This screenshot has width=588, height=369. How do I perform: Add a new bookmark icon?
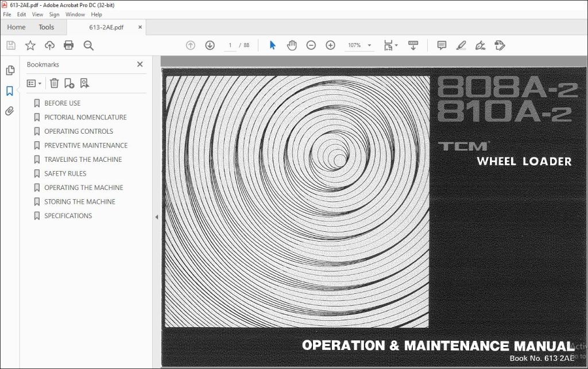(x=69, y=83)
